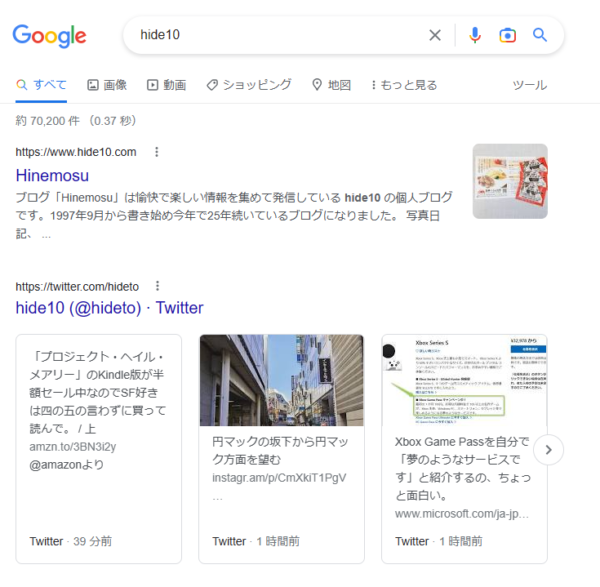Open three-dot menu beside twitter.com/hideto result
The width and height of the screenshot is (600, 587).
(x=157, y=286)
